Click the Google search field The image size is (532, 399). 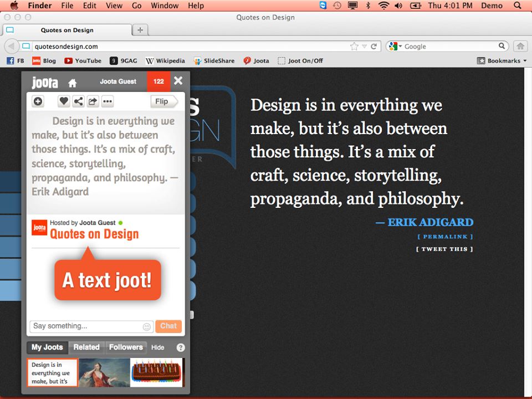click(x=451, y=47)
